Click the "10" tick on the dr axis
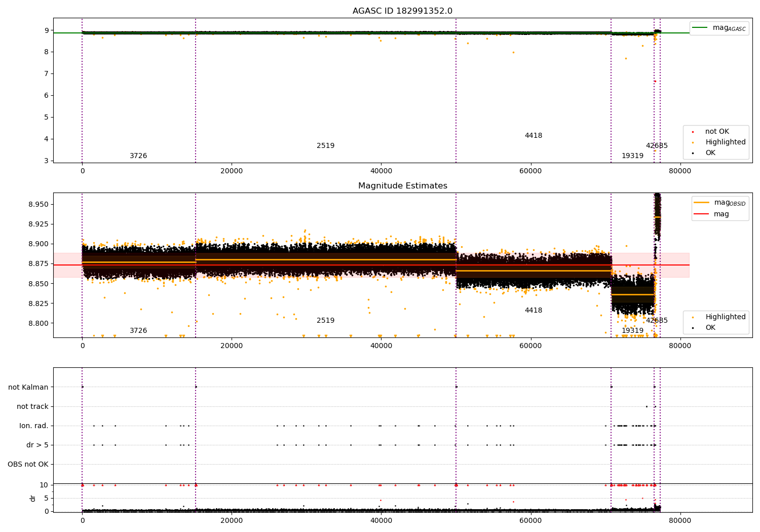Screen dimensions: 760x532 click(44, 485)
